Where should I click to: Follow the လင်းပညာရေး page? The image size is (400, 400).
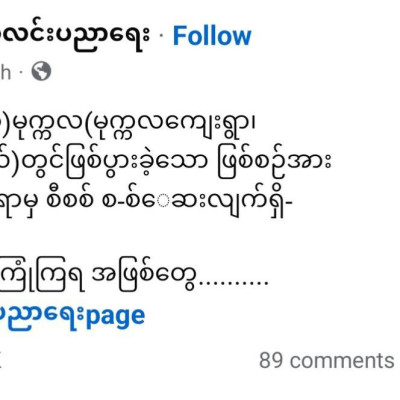[212, 36]
